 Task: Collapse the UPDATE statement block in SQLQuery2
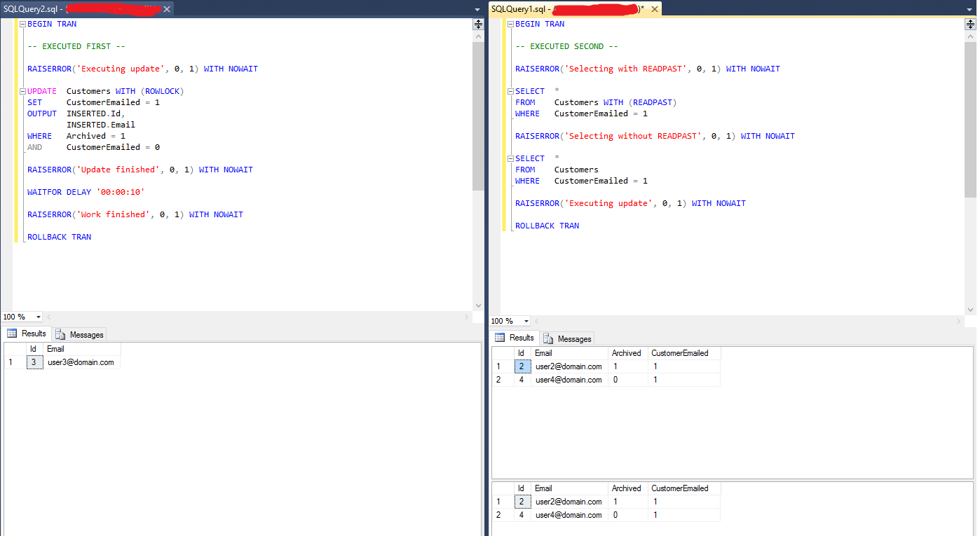point(22,91)
